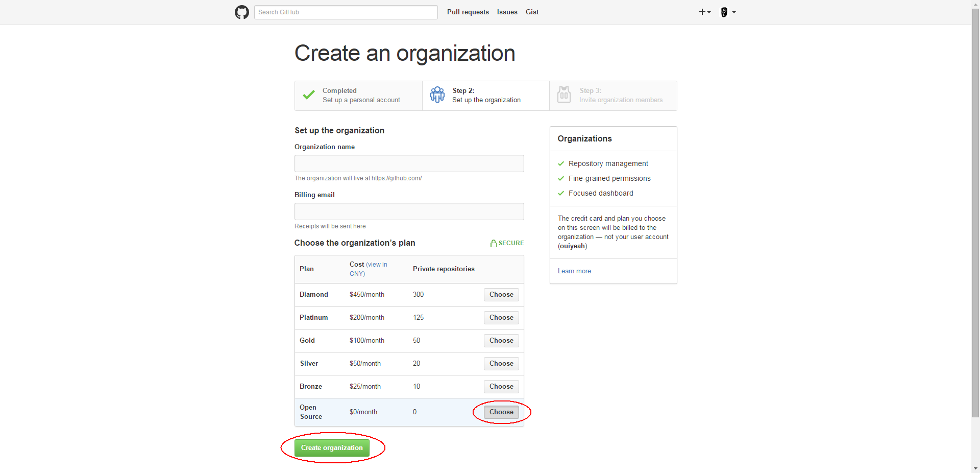Screen dimensions: 980x473
Task: Click the 'Receipts will be sent here' hint
Action: pos(330,226)
